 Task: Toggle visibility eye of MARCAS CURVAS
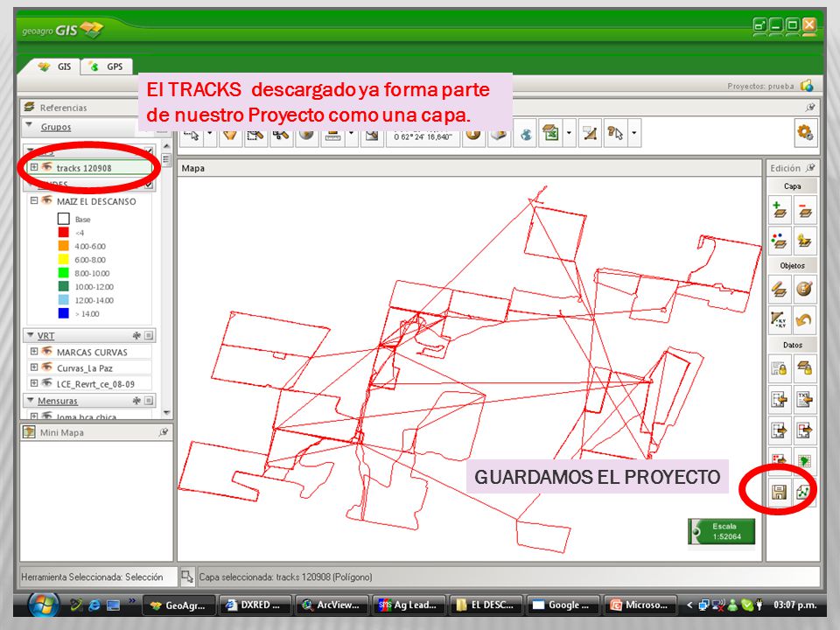click(x=46, y=352)
